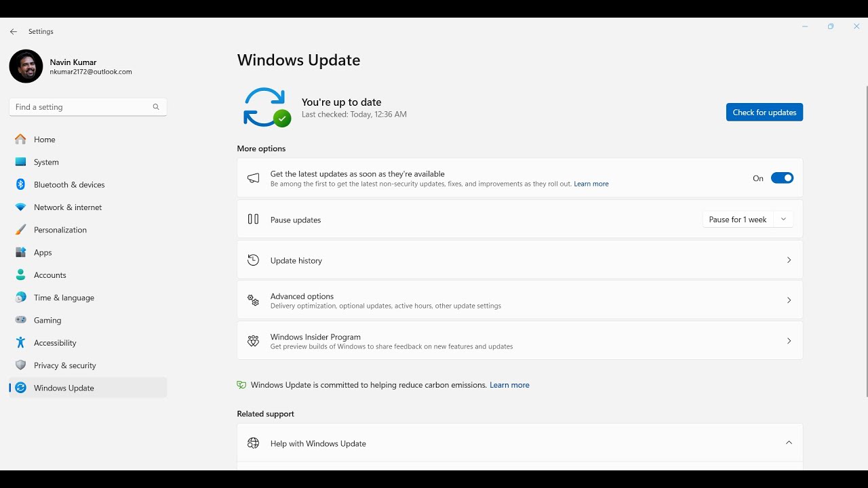The width and height of the screenshot is (868, 488).
Task: Click the back arrow in Settings header
Action: point(14,32)
